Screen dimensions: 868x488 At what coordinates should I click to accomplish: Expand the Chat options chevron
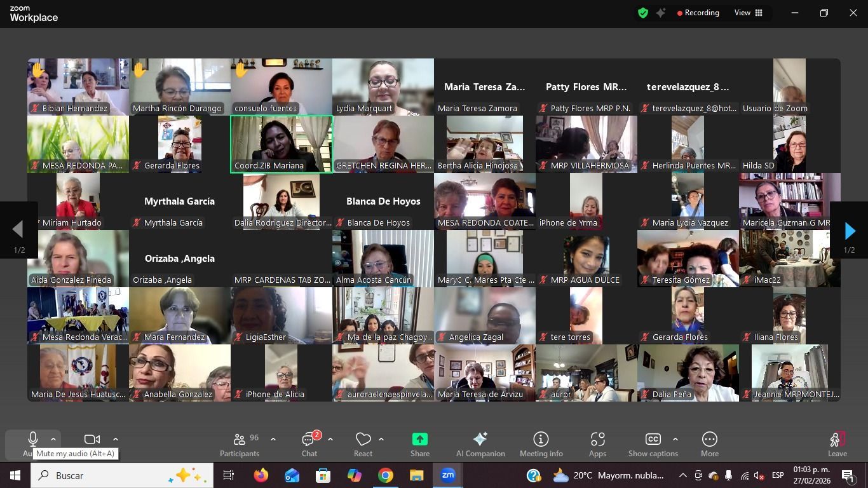pos(330,439)
